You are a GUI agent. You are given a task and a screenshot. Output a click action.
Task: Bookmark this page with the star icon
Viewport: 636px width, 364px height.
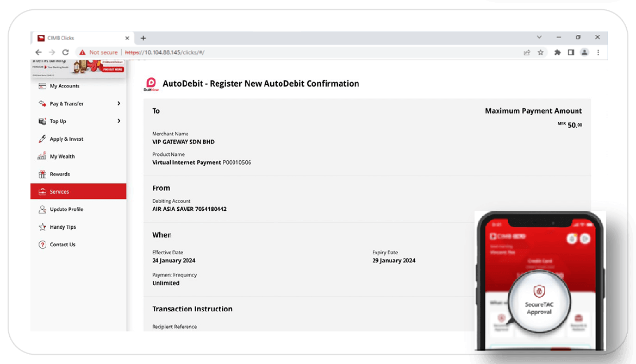click(x=540, y=53)
